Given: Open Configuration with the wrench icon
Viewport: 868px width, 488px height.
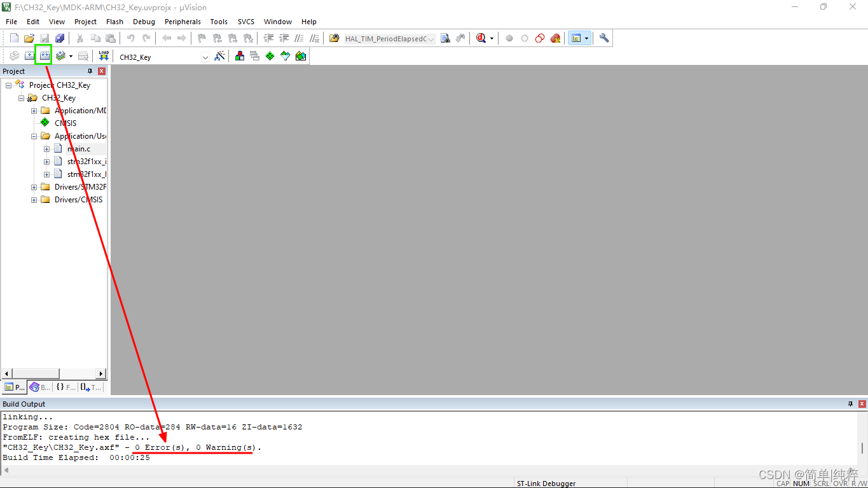Looking at the screenshot, I should [x=604, y=38].
